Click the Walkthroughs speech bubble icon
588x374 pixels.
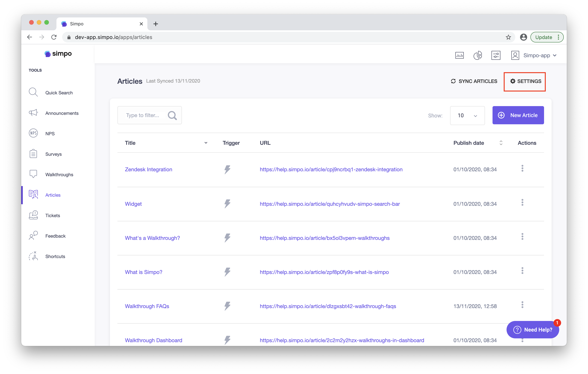[x=33, y=174]
